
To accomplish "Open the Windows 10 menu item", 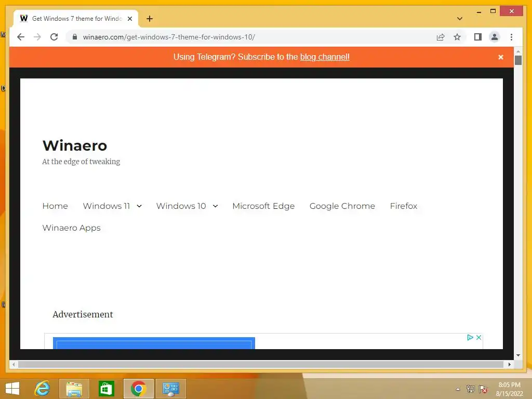I will pos(181,206).
